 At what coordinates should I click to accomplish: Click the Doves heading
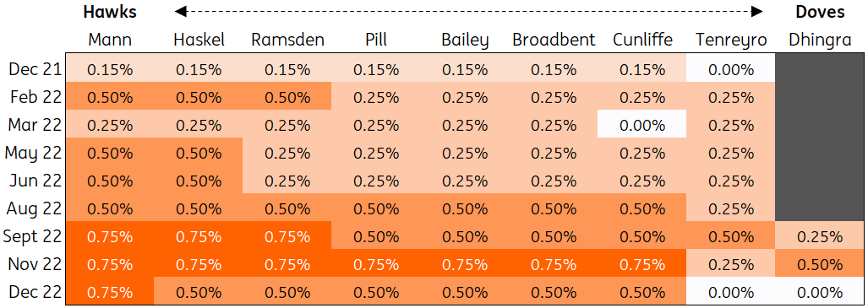pyautogui.click(x=820, y=12)
